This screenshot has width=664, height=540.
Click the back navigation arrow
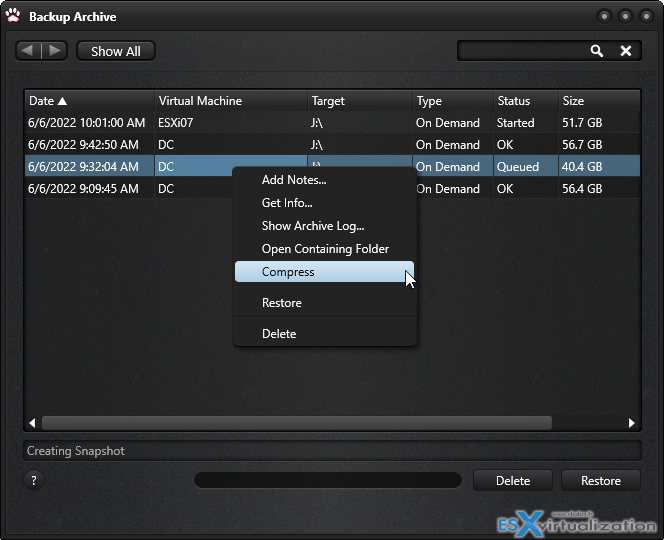[28, 51]
